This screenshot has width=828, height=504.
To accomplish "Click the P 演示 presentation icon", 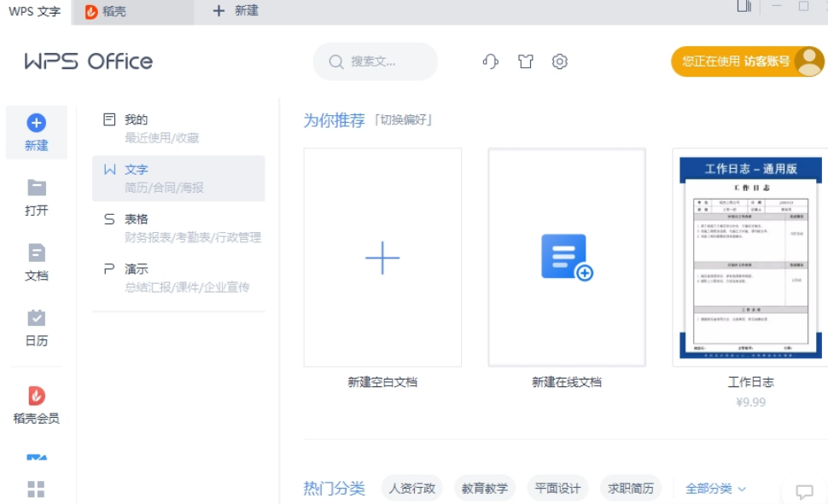I will click(x=109, y=269).
